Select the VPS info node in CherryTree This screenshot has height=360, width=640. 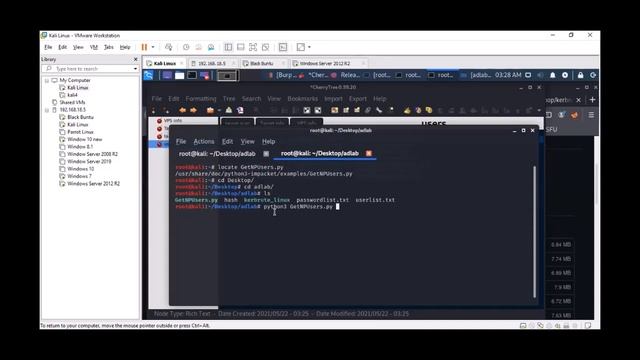[169, 121]
